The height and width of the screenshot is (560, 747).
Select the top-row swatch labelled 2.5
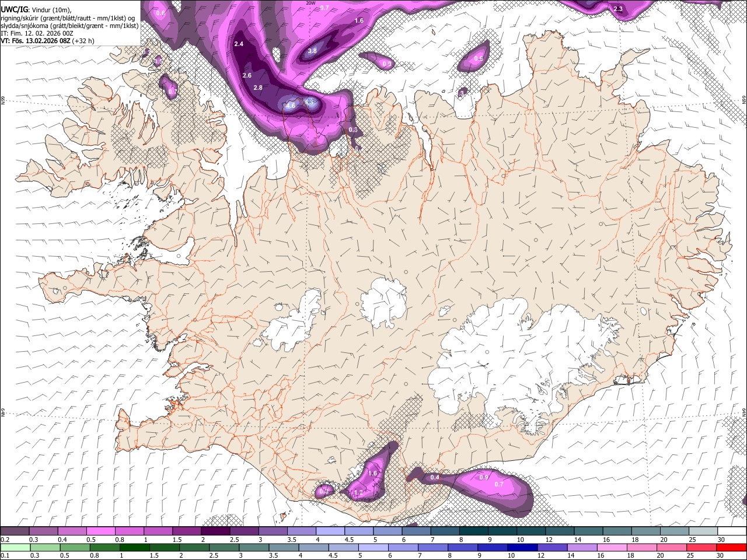[x=244, y=531]
